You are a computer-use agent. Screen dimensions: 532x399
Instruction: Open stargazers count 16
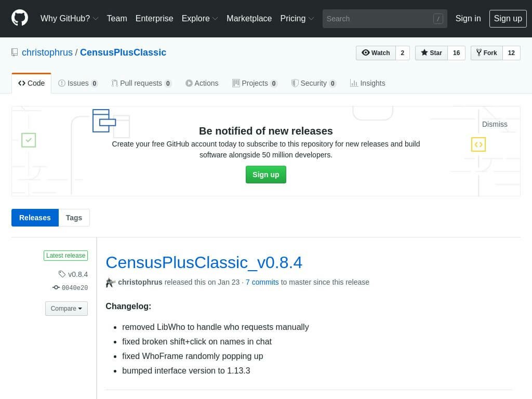(456, 53)
